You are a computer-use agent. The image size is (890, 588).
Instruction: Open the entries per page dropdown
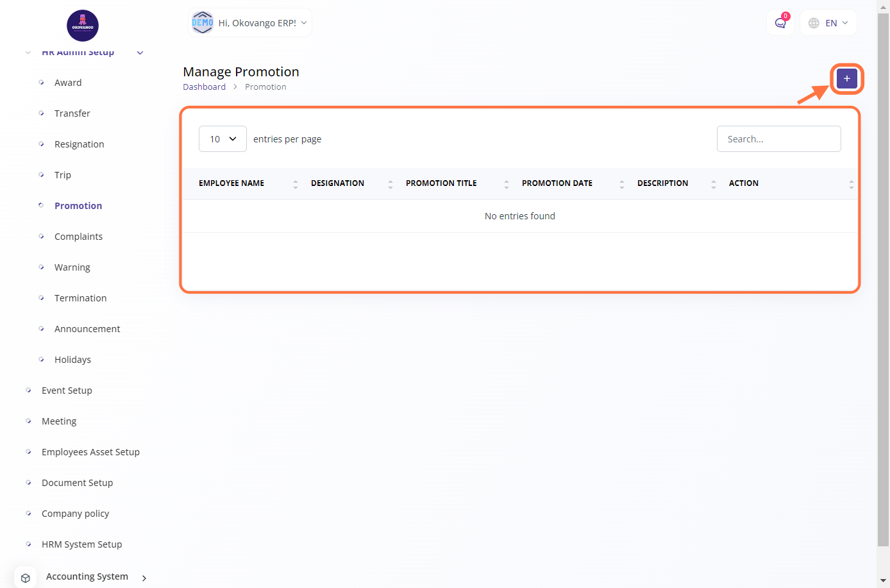point(222,139)
